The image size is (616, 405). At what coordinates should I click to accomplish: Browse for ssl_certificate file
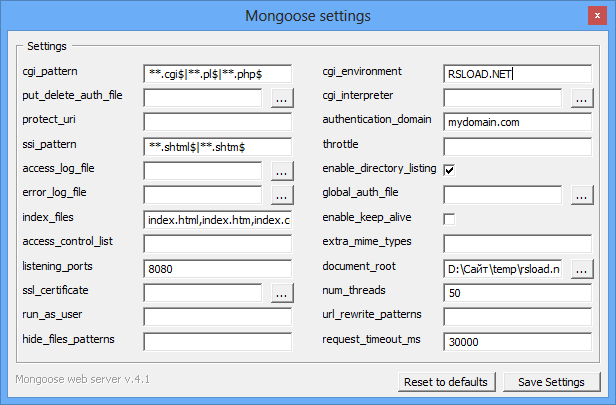click(282, 293)
